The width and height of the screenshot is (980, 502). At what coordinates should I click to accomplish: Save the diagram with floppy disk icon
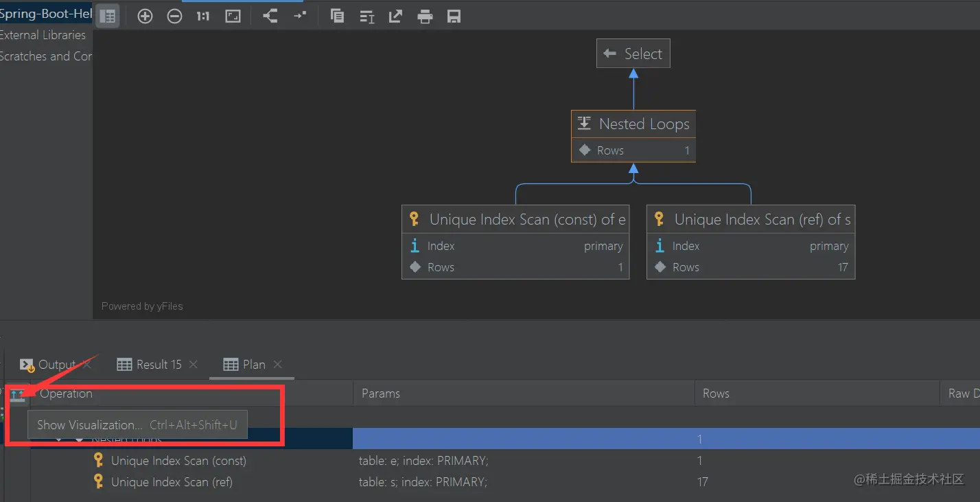454,16
